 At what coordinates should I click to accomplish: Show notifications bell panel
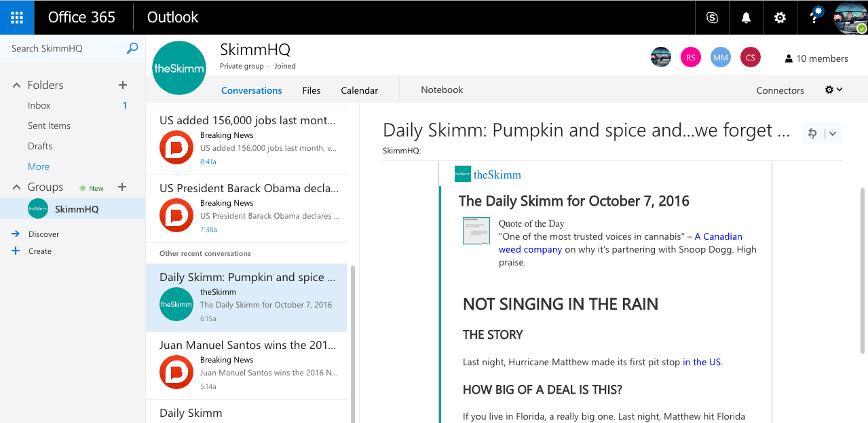(746, 18)
